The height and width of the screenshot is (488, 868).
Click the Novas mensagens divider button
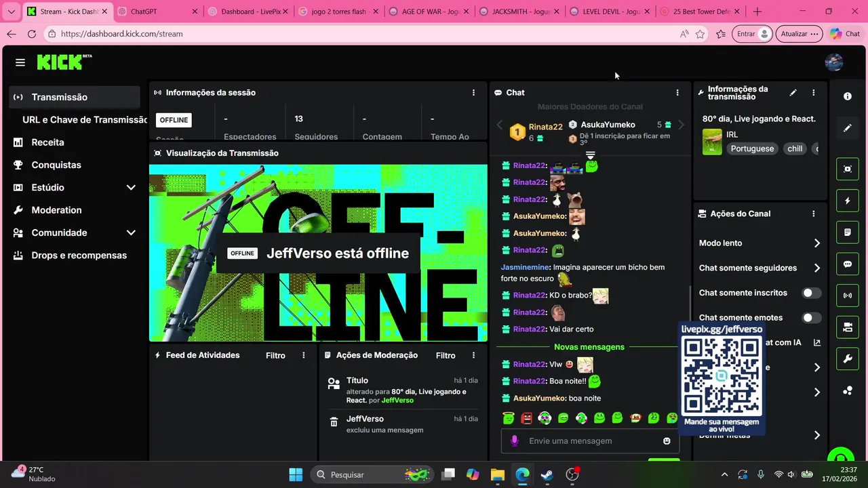pyautogui.click(x=590, y=347)
